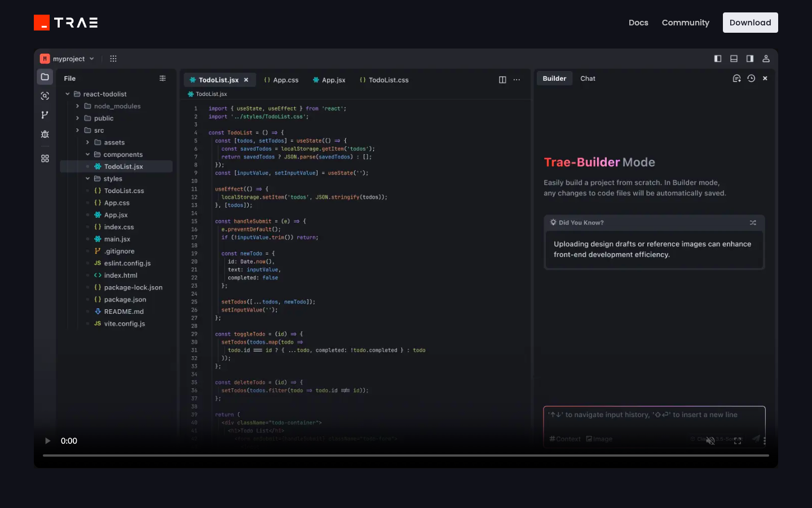Click the Download button
The image size is (812, 508).
tap(751, 23)
